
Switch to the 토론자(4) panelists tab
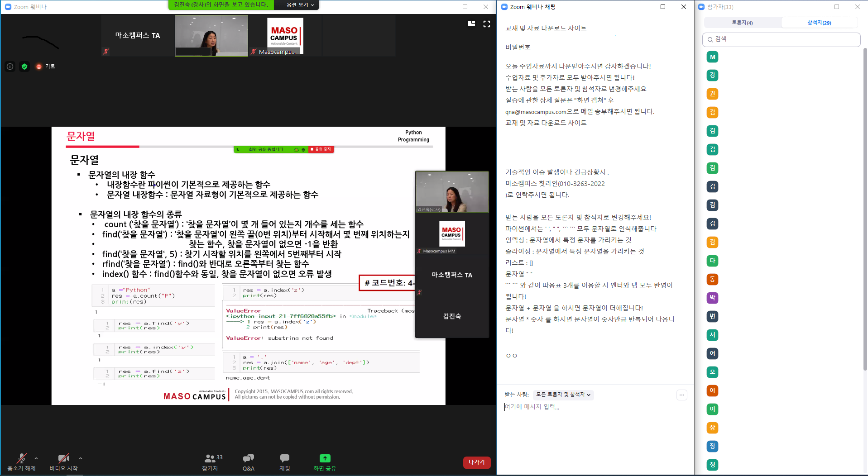click(742, 23)
